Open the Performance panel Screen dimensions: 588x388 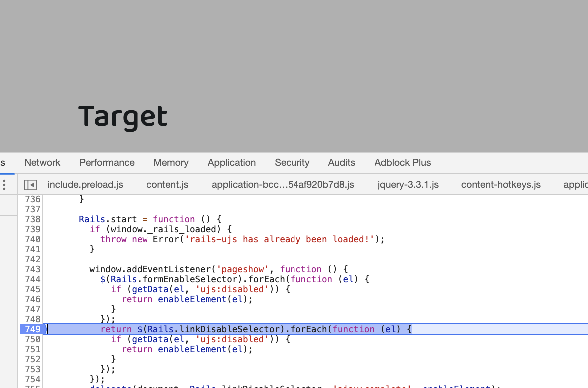(107, 162)
